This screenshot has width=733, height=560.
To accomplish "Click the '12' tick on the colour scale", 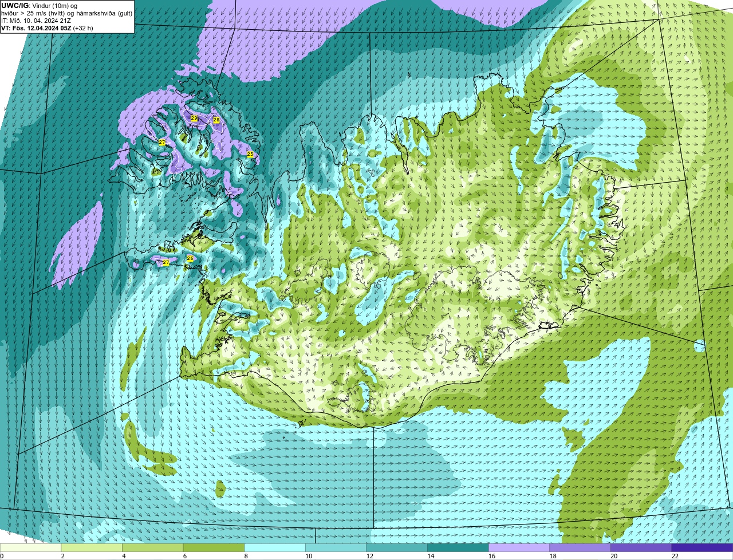I will (370, 556).
